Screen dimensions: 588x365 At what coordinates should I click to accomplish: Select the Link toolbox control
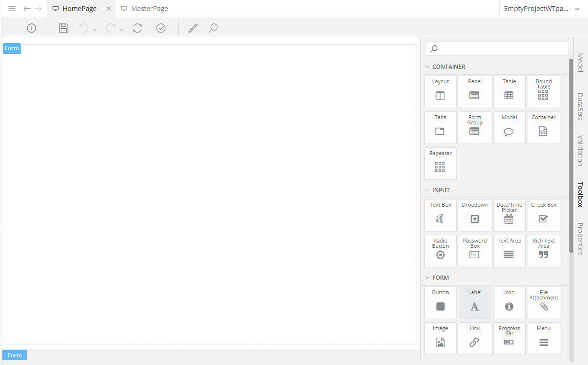tap(475, 339)
